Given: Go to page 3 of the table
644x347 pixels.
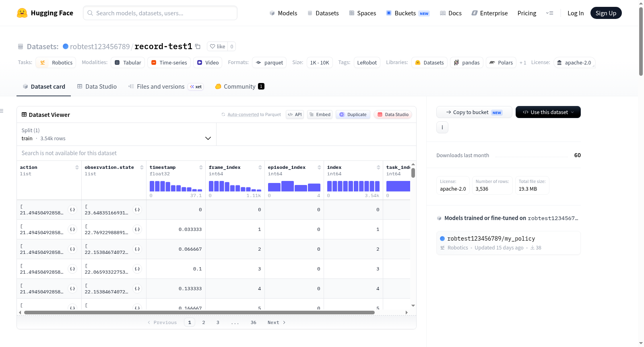Looking at the screenshot, I should click(x=218, y=322).
